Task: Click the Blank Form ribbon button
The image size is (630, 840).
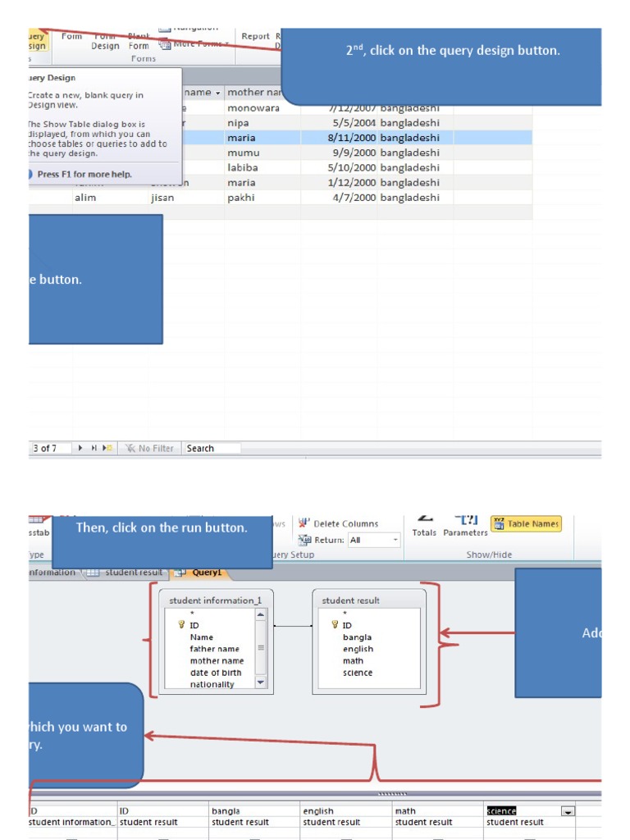Action: pos(139,41)
